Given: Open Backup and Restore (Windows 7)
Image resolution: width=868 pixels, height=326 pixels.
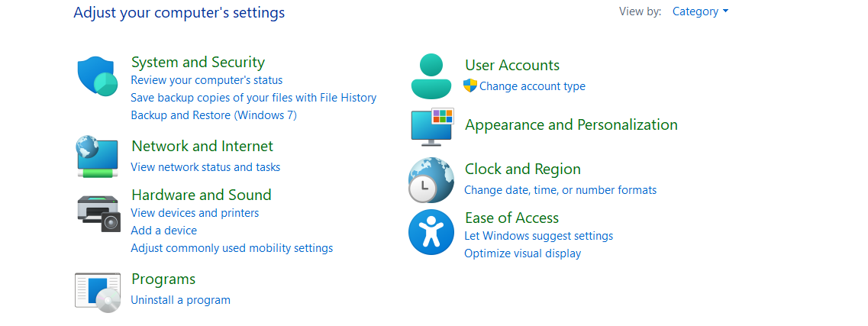Looking at the screenshot, I should pos(214,115).
